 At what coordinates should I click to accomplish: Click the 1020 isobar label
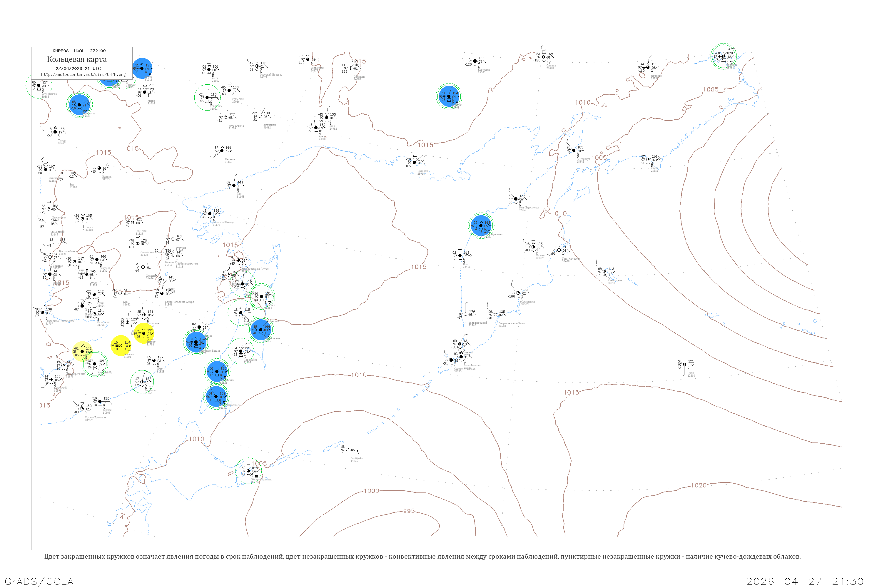click(699, 485)
